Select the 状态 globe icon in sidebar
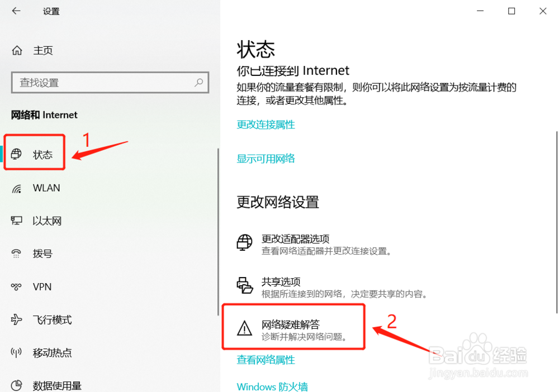Viewport: 559px width, 392px height. (x=16, y=154)
